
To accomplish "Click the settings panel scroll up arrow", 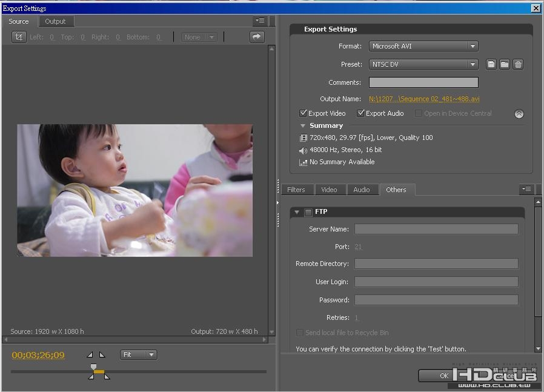I will pyautogui.click(x=538, y=202).
